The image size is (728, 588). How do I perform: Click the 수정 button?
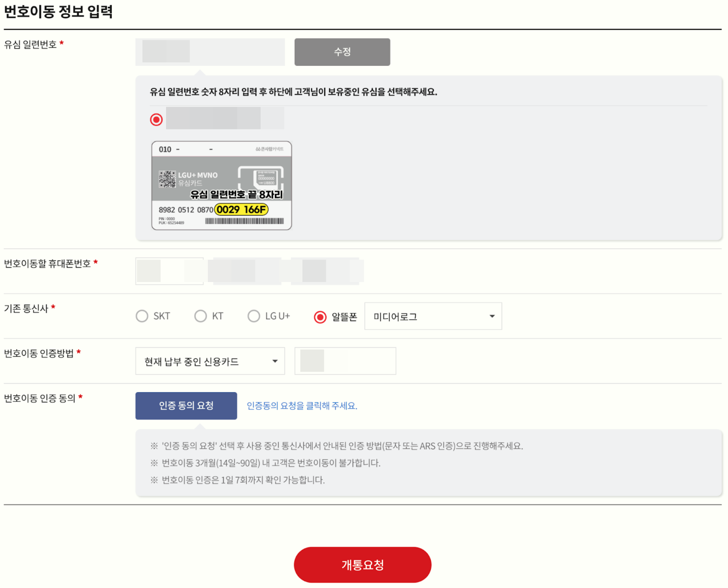pos(342,52)
